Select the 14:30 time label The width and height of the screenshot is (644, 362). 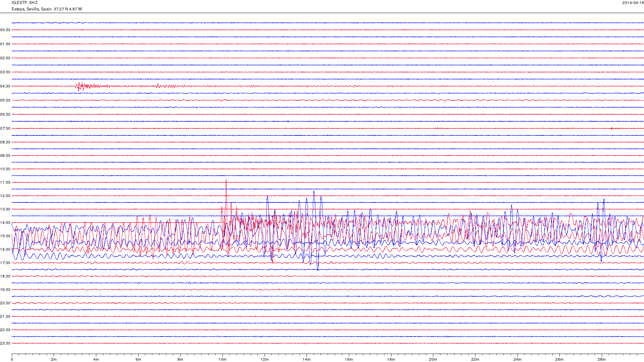5,223
